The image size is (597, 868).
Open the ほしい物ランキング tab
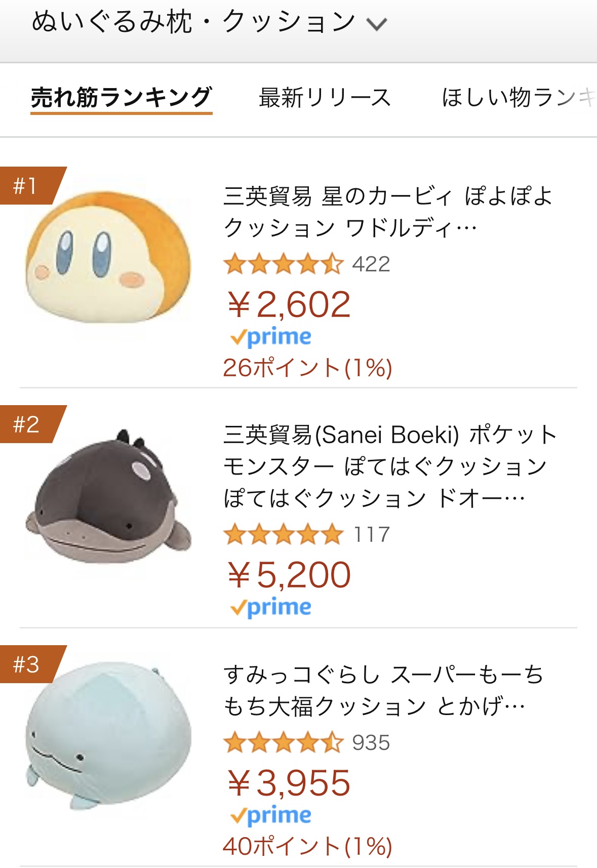click(x=518, y=98)
